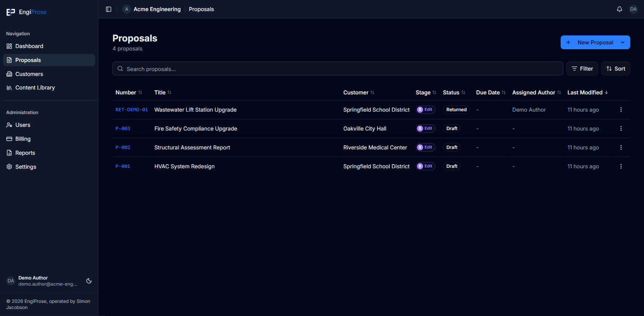Open the Filter options
This screenshot has width=644, height=316.
pos(582,69)
